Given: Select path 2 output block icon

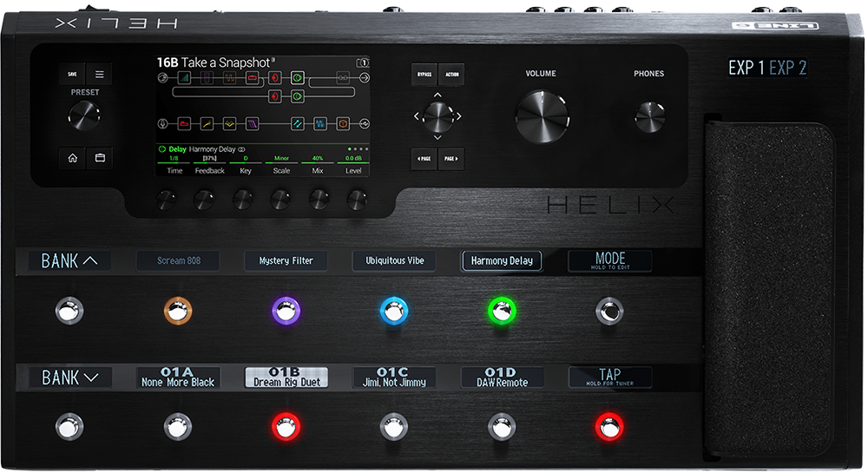Looking at the screenshot, I should click(365, 124).
